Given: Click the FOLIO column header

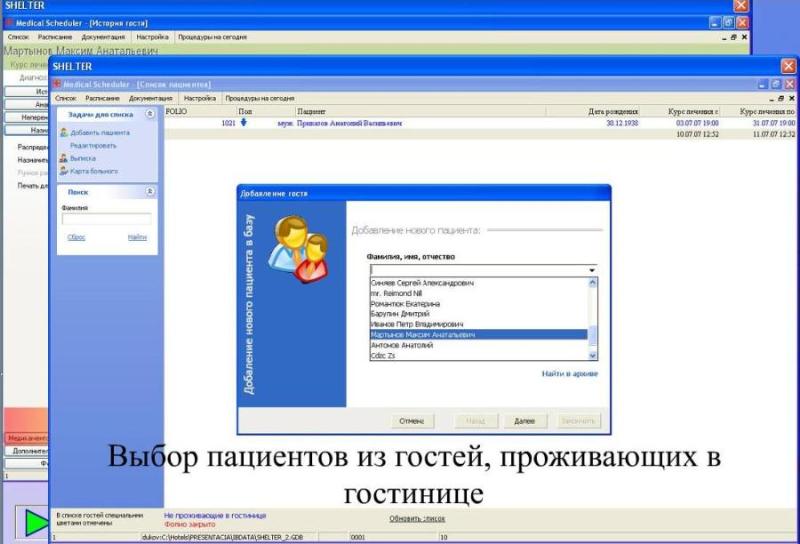Looking at the screenshot, I should coord(177,111).
